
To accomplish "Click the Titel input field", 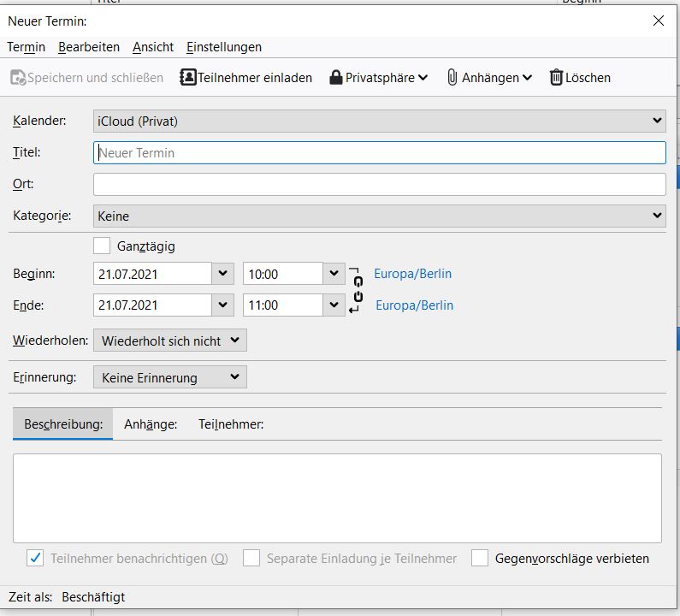I will click(379, 153).
